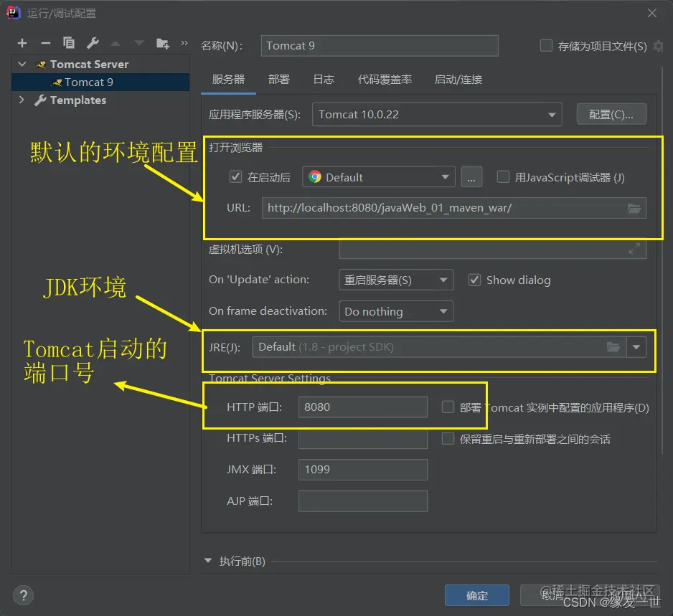Switch to the Logs tab
673x616 pixels.
(x=324, y=80)
